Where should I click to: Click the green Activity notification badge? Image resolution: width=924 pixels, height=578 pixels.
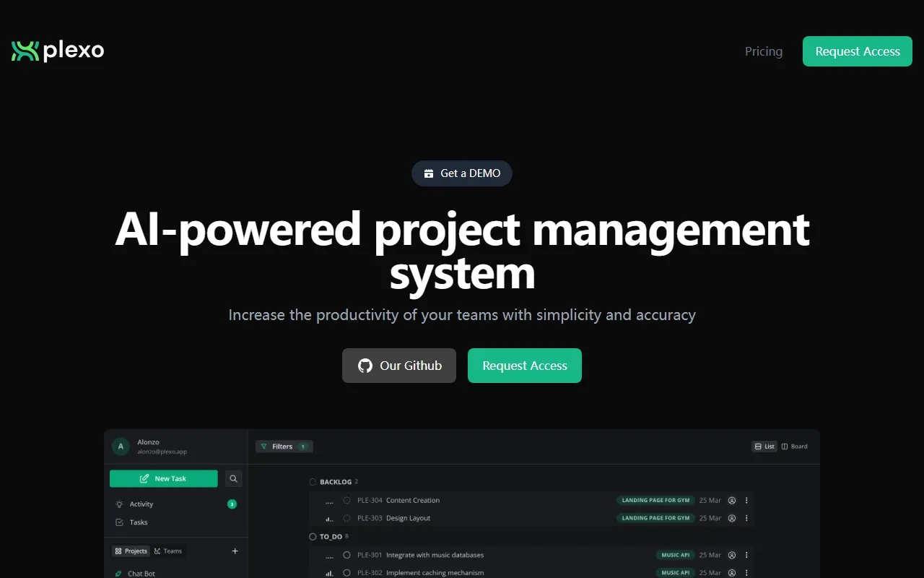pyautogui.click(x=232, y=504)
